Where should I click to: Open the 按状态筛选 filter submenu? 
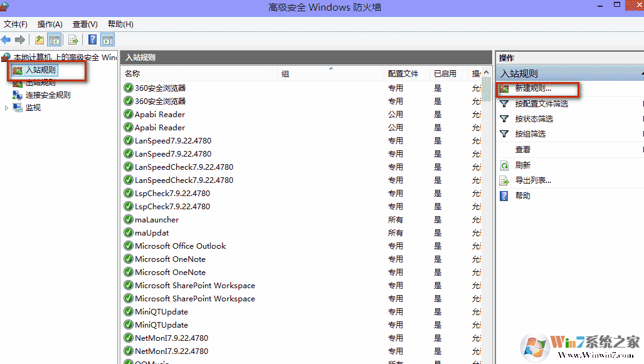(x=534, y=118)
